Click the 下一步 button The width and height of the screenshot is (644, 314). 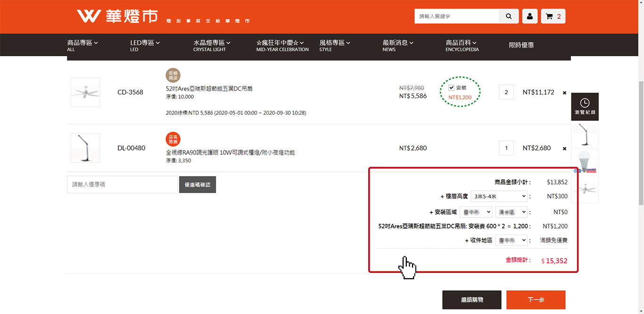536,300
